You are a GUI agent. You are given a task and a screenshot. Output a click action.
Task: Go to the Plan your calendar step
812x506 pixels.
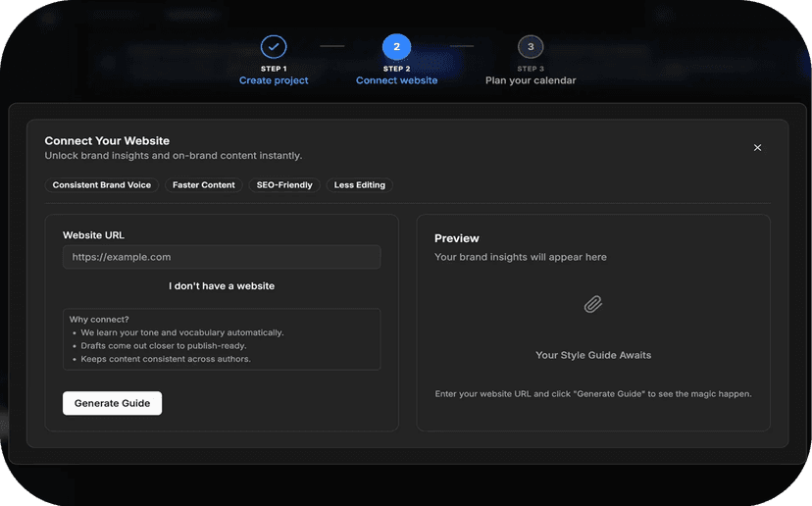531,80
